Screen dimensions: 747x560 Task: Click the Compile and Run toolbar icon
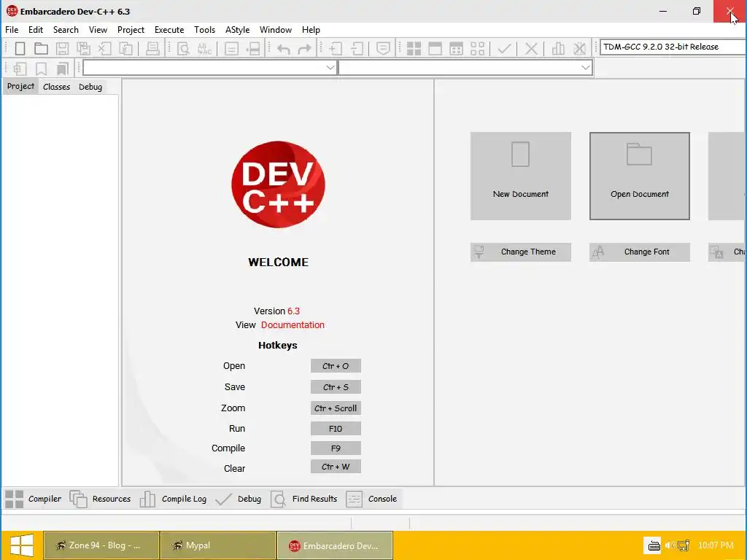pos(456,49)
